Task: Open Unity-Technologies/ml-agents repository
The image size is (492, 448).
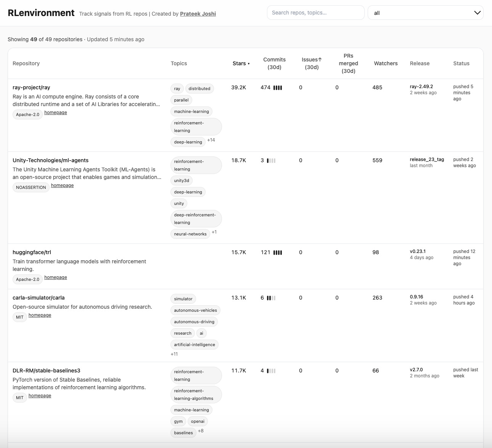Action: (50, 160)
